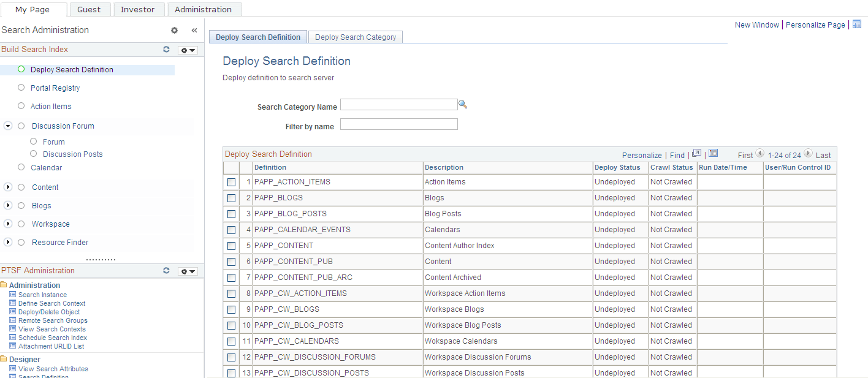This screenshot has width=868, height=378.
Task: Select the PAPP_CONTENT_PUB checkbox
Action: 231,262
